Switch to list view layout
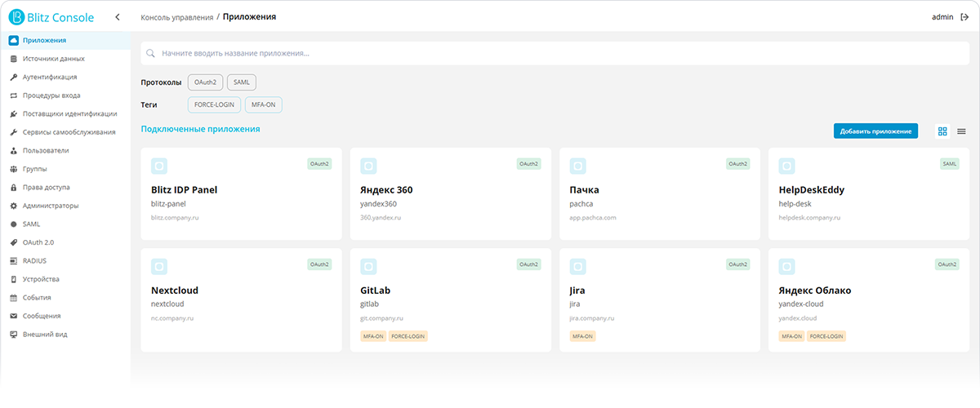 961,131
